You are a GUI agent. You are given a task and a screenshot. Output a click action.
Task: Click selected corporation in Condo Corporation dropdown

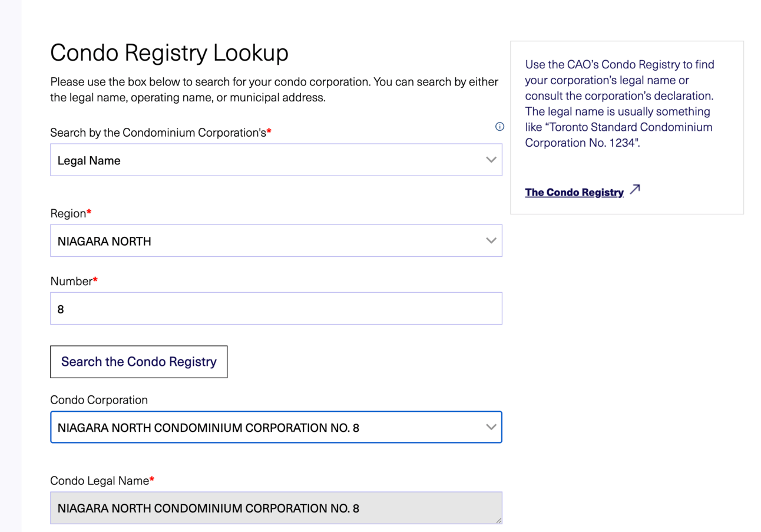(209, 428)
